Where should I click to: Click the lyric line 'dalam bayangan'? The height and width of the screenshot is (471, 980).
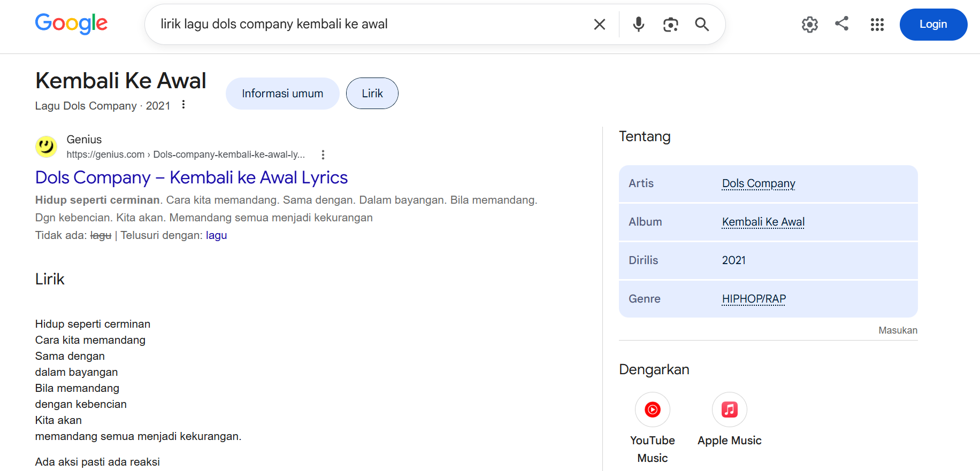tap(76, 372)
